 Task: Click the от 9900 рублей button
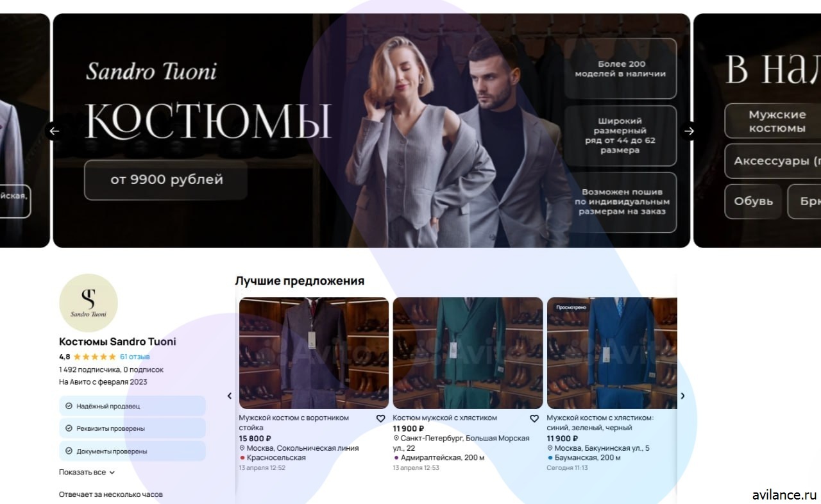tap(166, 180)
